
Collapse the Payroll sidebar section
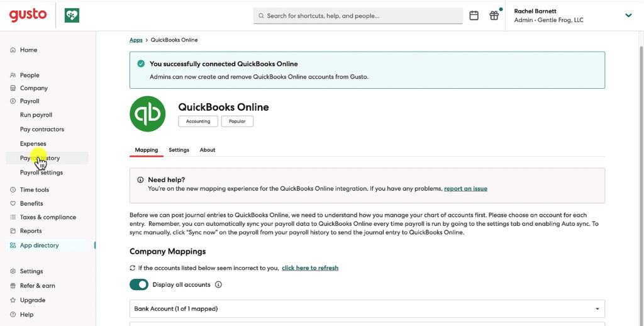(x=29, y=101)
